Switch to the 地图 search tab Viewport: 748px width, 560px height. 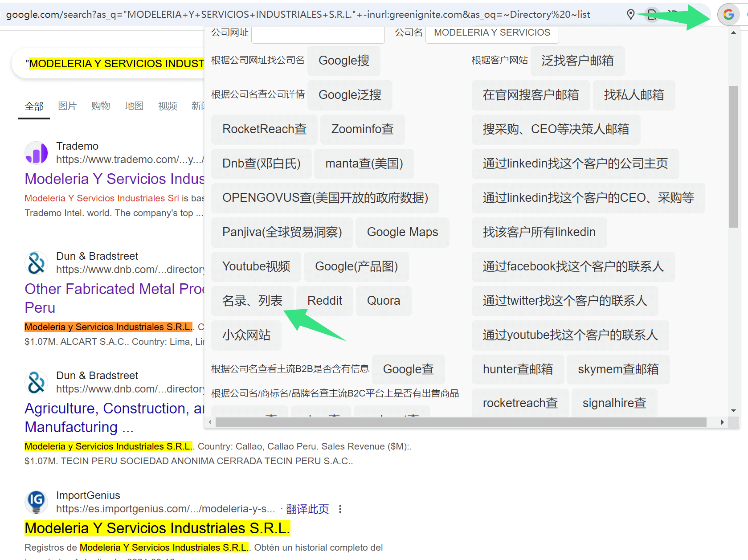[x=134, y=106]
